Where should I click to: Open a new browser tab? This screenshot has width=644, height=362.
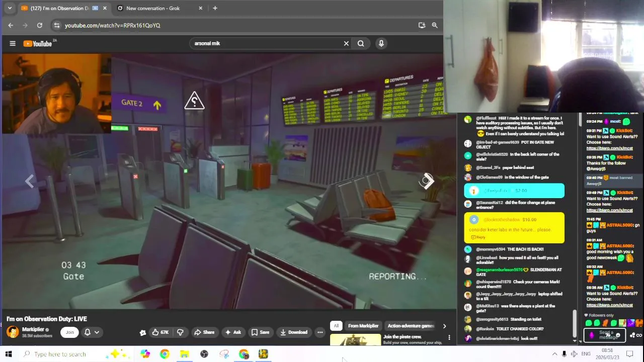click(x=215, y=8)
